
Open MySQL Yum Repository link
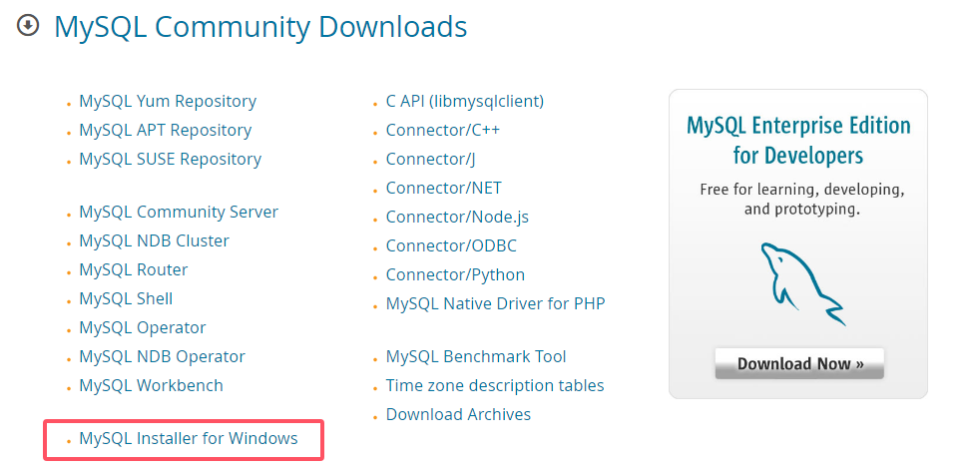[x=168, y=101]
